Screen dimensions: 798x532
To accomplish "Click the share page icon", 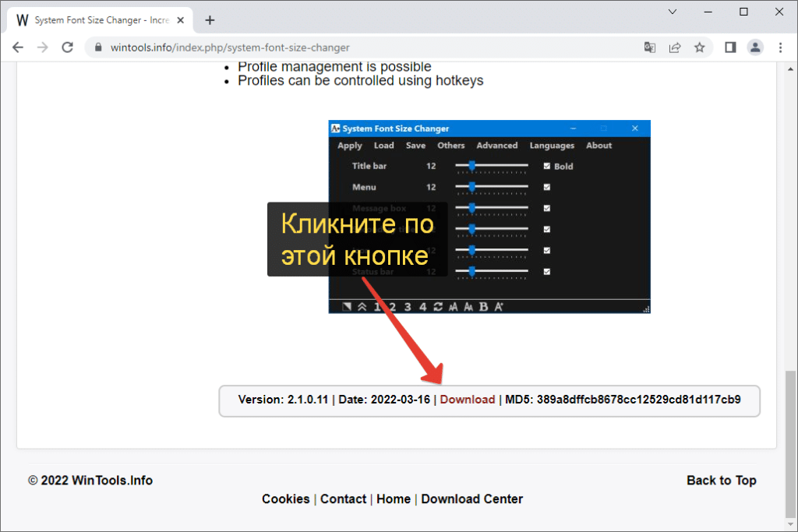I will click(x=675, y=48).
